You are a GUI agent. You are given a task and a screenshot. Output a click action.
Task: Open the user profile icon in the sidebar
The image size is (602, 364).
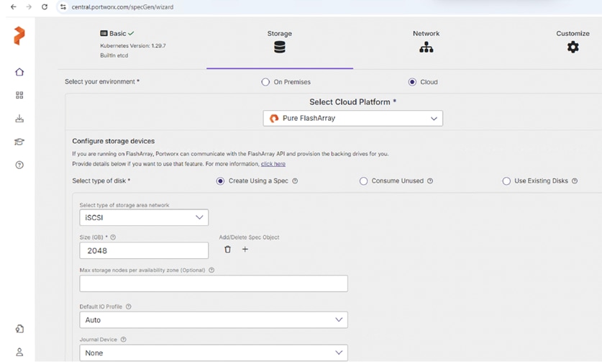tap(19, 352)
